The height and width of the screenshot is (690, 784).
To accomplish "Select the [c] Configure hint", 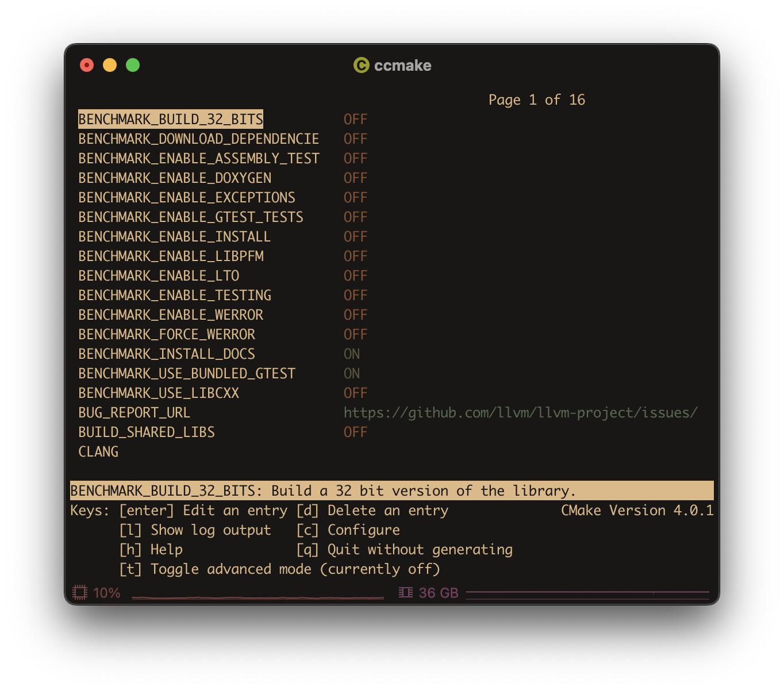I will pyautogui.click(x=348, y=530).
